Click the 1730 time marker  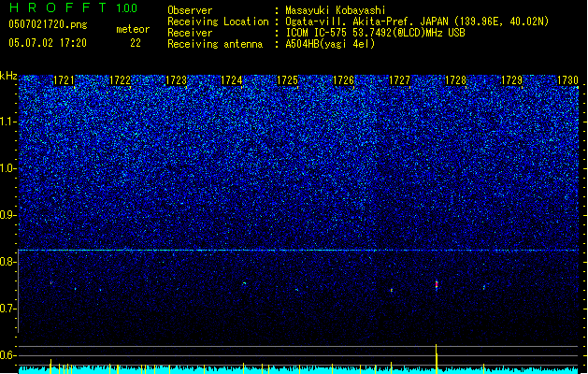(x=567, y=80)
